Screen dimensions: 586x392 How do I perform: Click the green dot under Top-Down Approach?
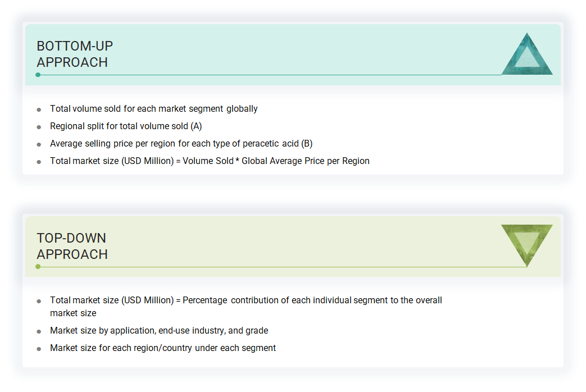pos(38,267)
